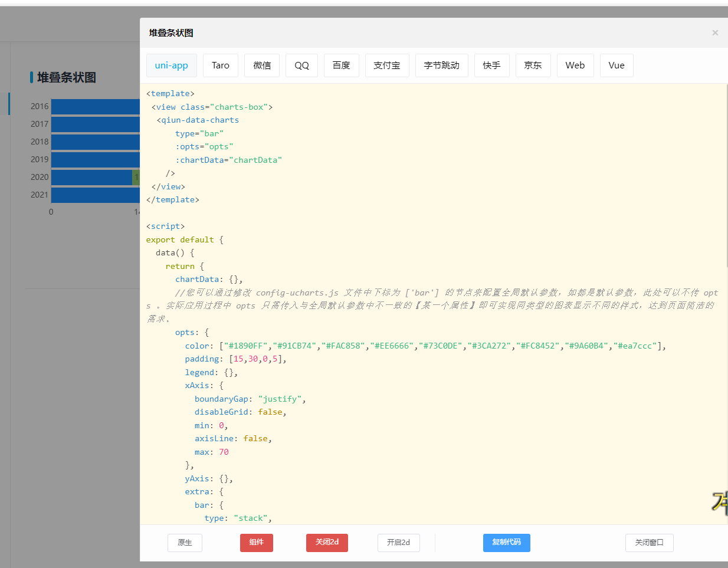Click the 关闭窗口 button
This screenshot has width=728, height=568.
tap(650, 543)
